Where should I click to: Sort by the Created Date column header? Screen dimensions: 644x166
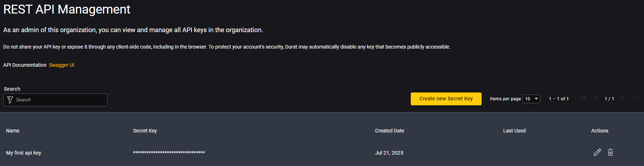tap(390, 131)
